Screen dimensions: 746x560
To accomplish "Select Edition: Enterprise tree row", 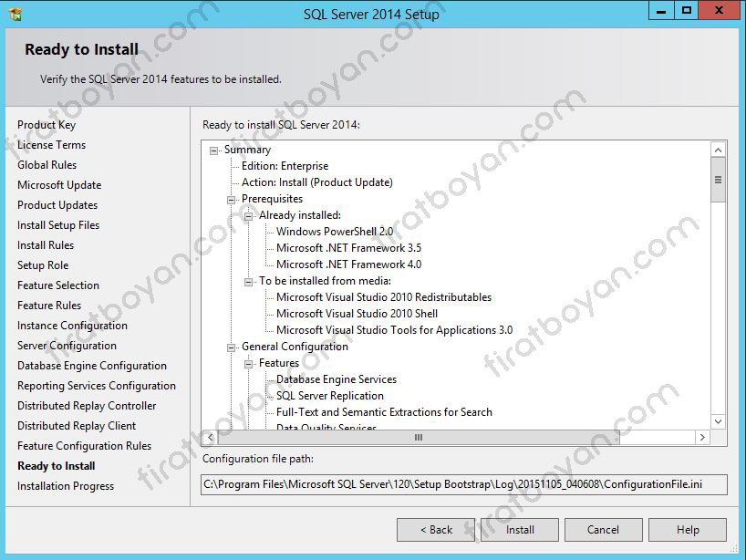I will 285,166.
